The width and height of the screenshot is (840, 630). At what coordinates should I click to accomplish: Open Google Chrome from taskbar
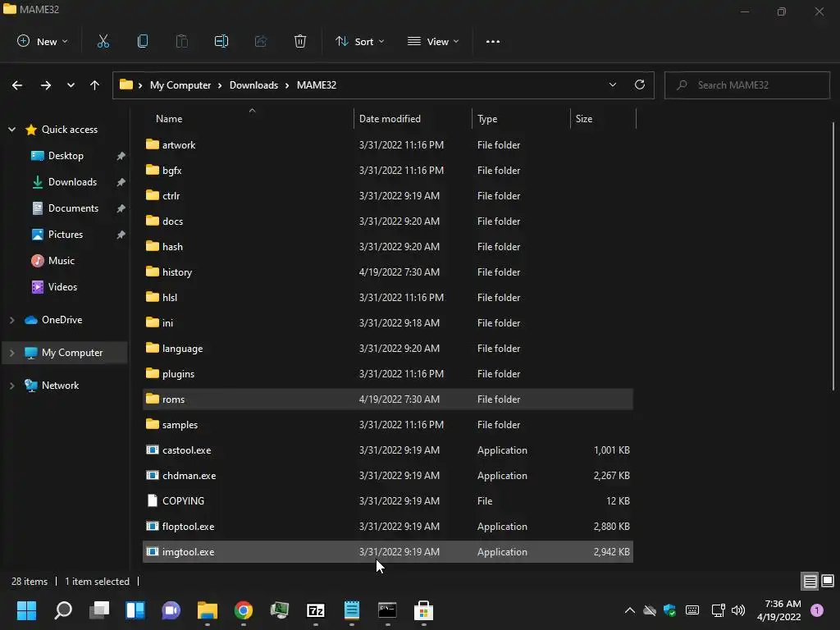(x=243, y=610)
